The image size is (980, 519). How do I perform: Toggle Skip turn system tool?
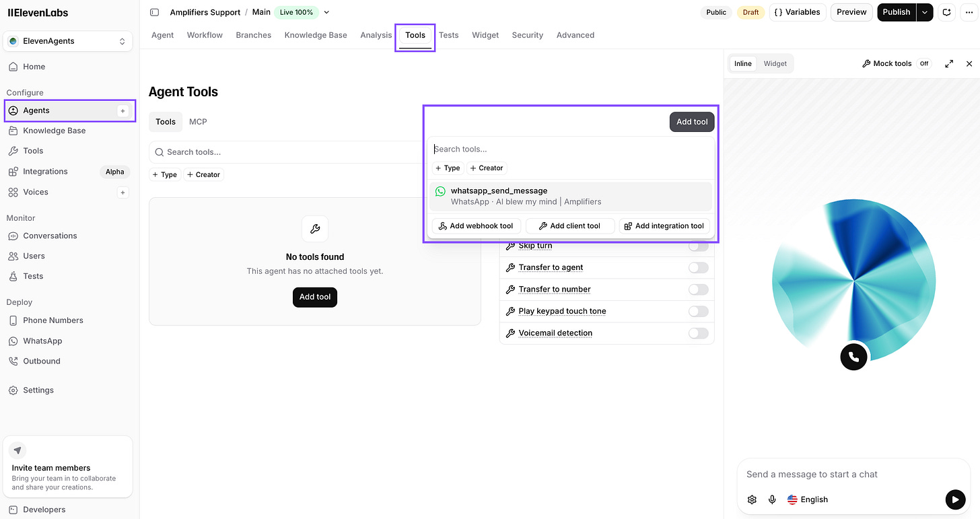699,246
